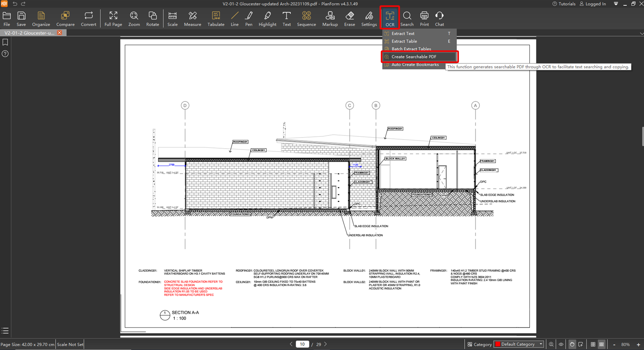Expand the Default Category dropdown
644x350 pixels.
coord(541,344)
